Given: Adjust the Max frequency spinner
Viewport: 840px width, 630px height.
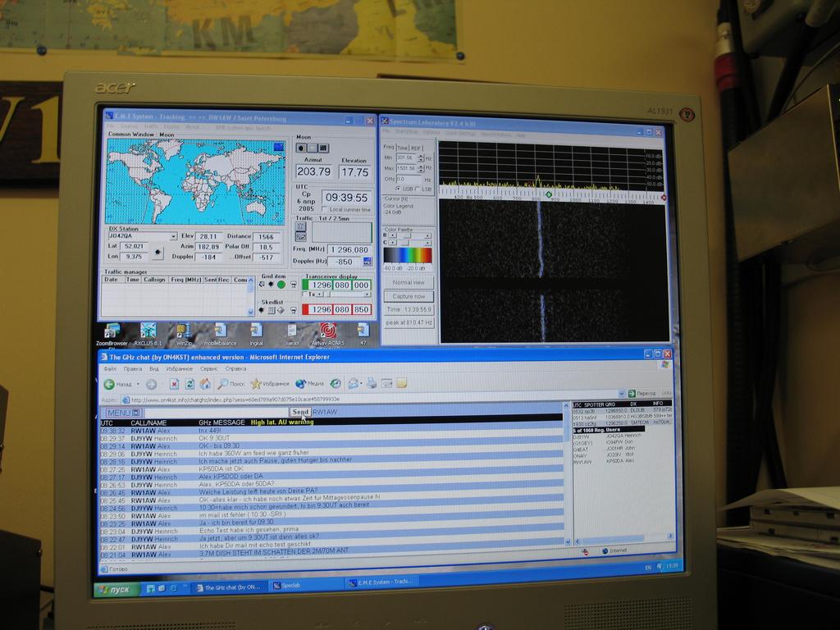Looking at the screenshot, I should 421,168.
